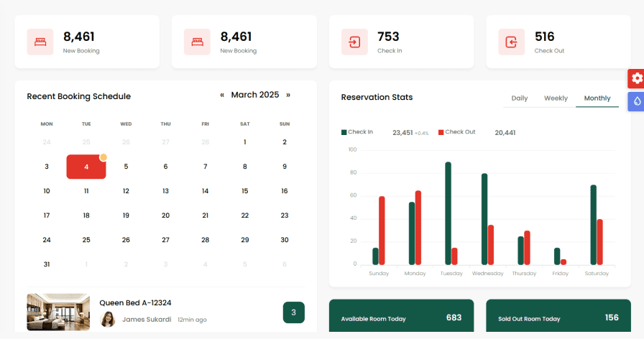
Task: Click the Queen Bed room thumbnail
Action: point(58,311)
